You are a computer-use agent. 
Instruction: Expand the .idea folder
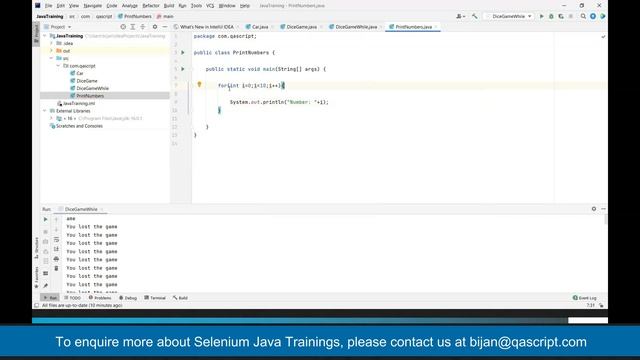[51, 43]
